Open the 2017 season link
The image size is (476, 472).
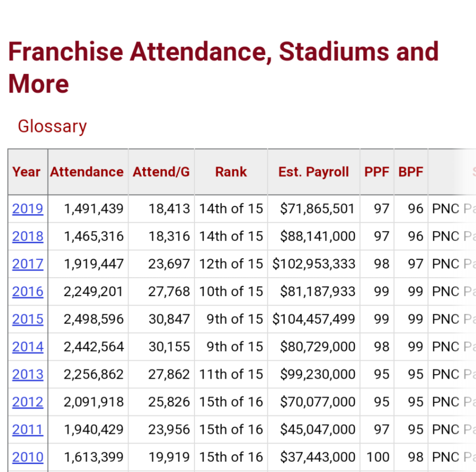point(28,264)
